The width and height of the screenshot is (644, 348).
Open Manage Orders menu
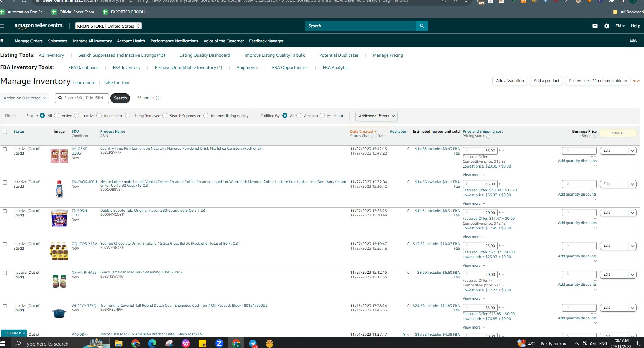point(29,41)
